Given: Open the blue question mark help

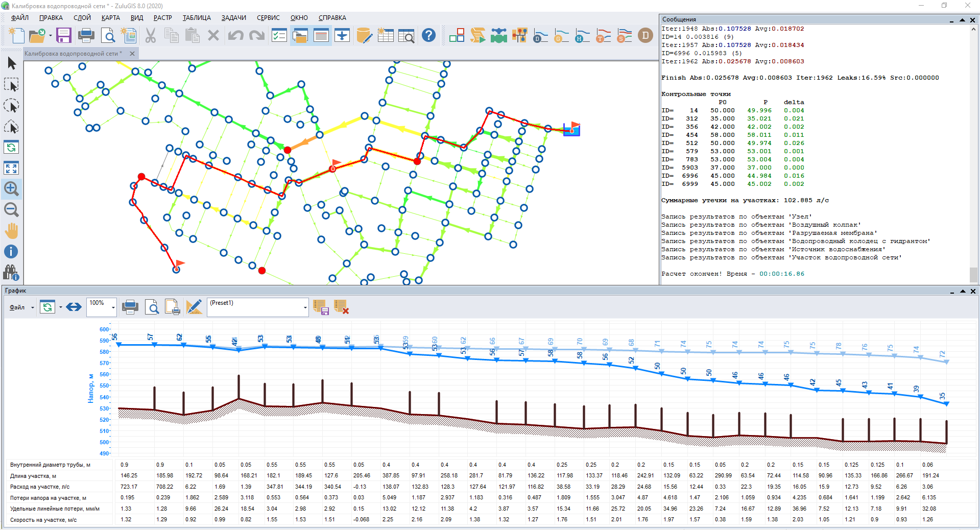Looking at the screenshot, I should point(429,36).
